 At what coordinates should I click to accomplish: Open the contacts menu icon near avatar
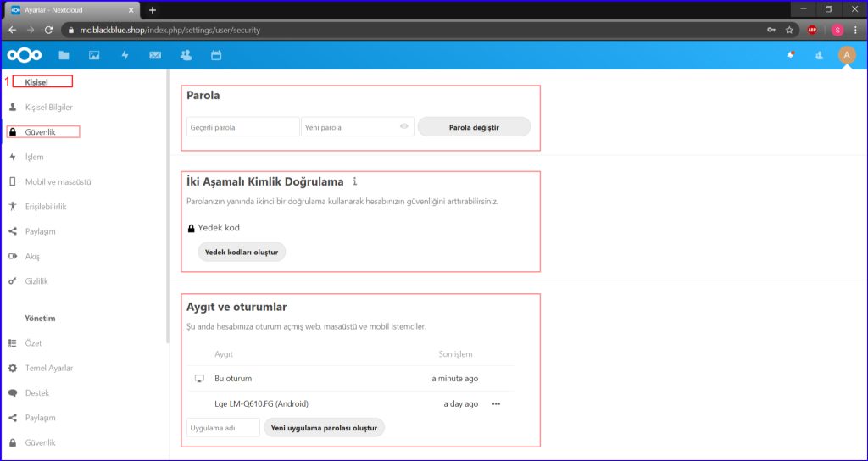tap(820, 55)
